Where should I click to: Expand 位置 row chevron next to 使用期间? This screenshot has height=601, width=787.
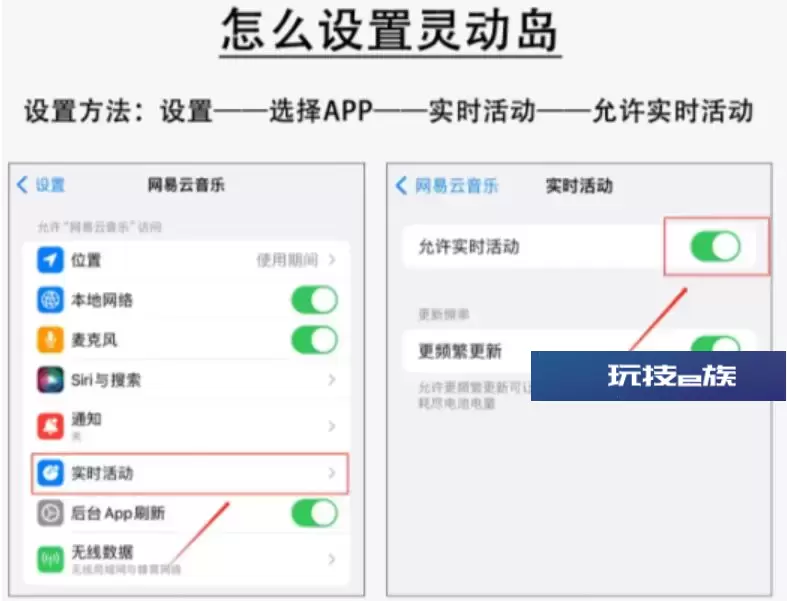click(x=332, y=260)
